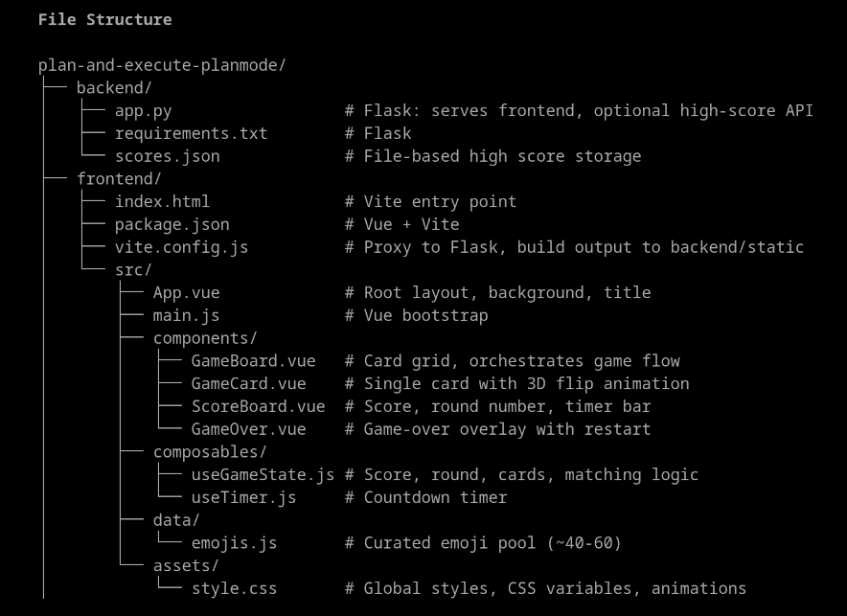This screenshot has width=847, height=616.
Task: Click the File Structure heading
Action: pos(104,19)
